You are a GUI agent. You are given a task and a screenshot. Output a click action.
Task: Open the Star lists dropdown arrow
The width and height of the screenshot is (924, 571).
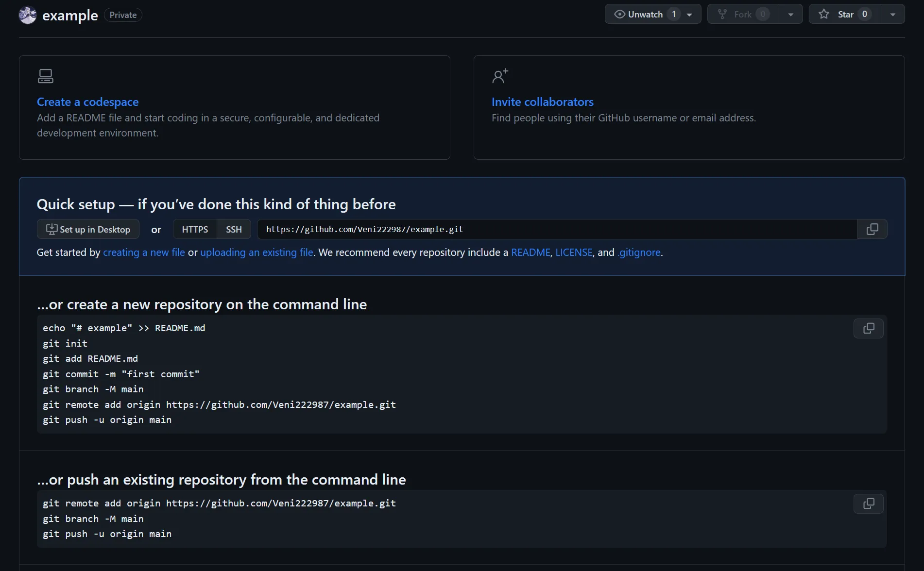[x=893, y=14]
